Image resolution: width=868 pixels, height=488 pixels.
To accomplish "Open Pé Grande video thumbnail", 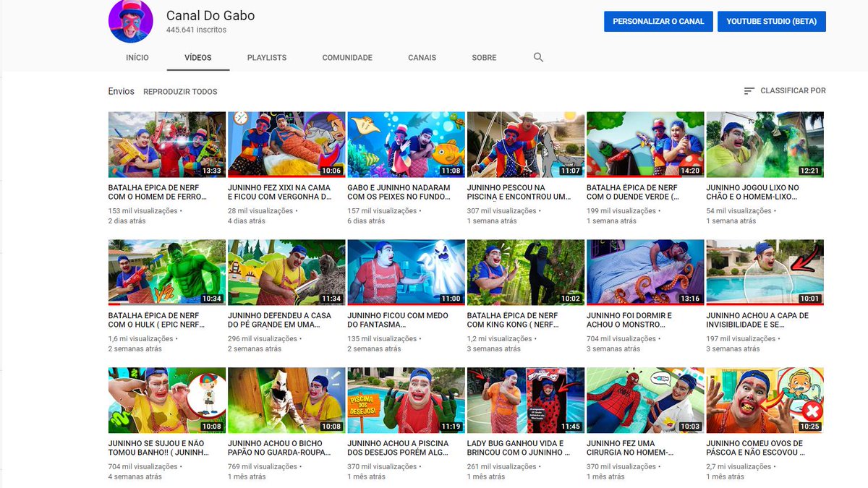I will [x=286, y=273].
